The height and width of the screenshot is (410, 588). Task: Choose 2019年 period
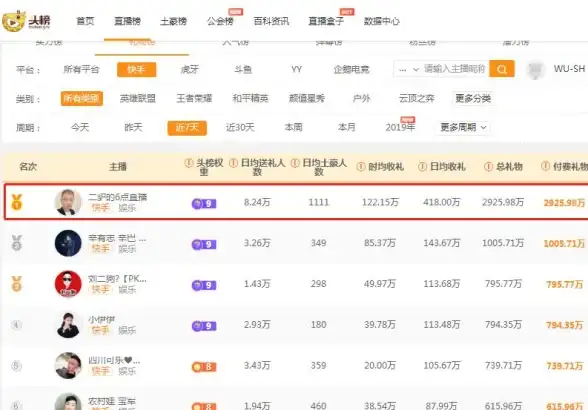400,128
